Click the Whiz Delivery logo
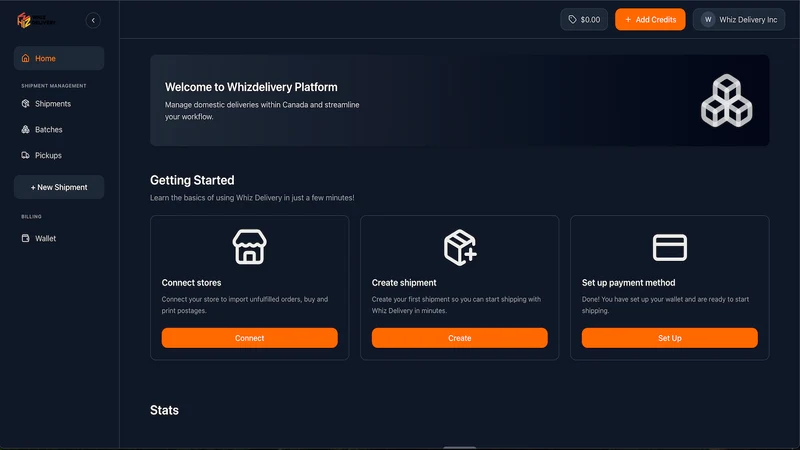 click(x=36, y=20)
